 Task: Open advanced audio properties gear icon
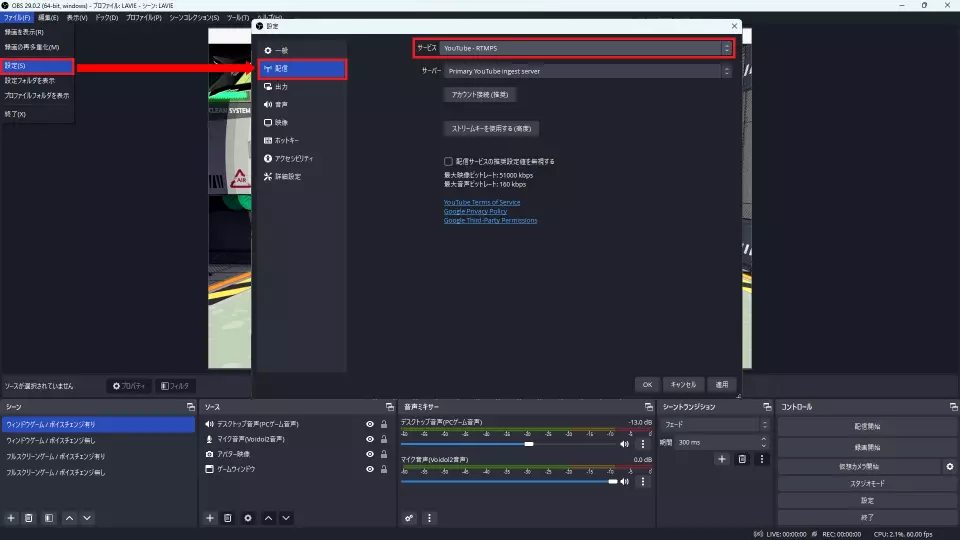pos(409,518)
